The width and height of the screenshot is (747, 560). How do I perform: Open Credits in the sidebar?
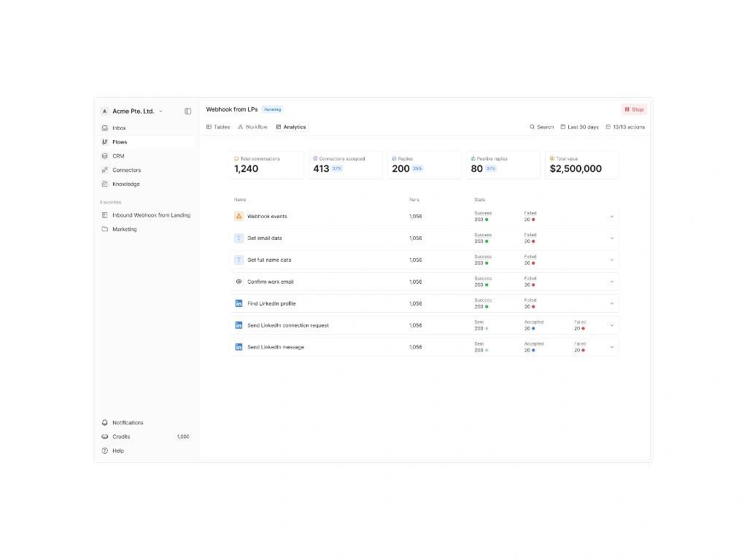pos(146,436)
